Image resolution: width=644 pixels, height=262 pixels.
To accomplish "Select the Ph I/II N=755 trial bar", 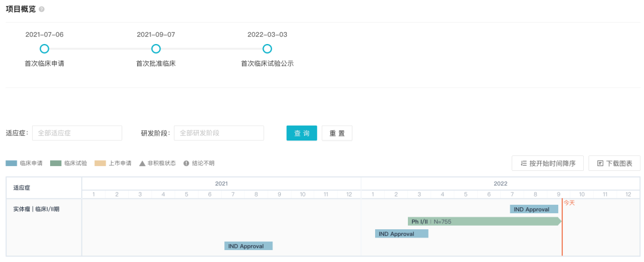I will point(484,222).
